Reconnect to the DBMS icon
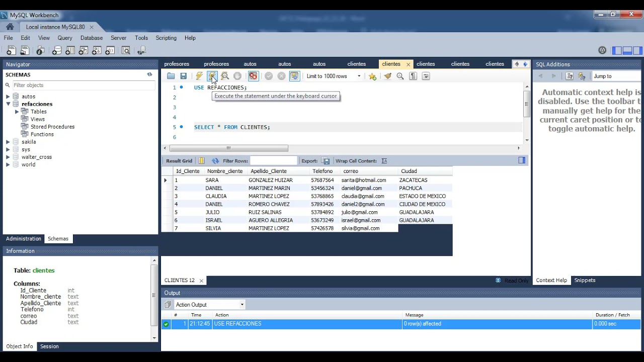This screenshot has width=644, height=362. (141, 50)
